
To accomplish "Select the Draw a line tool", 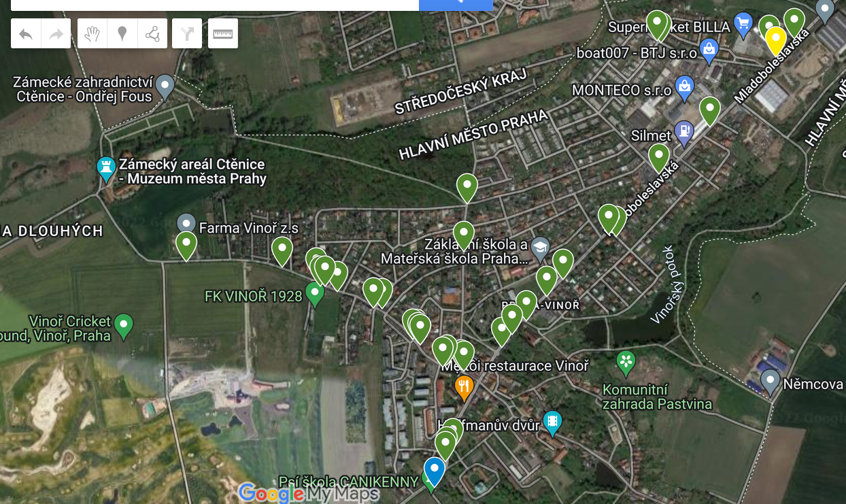I will (152, 33).
